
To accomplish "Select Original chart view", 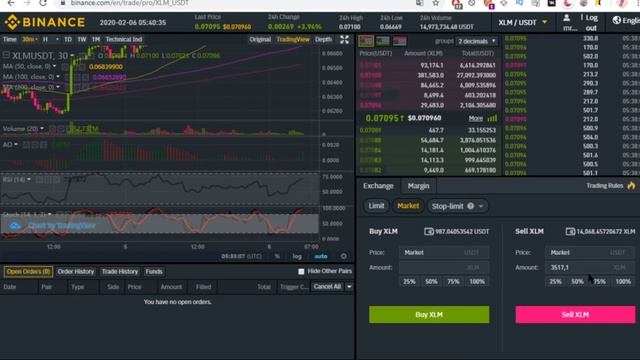I will click(260, 40).
